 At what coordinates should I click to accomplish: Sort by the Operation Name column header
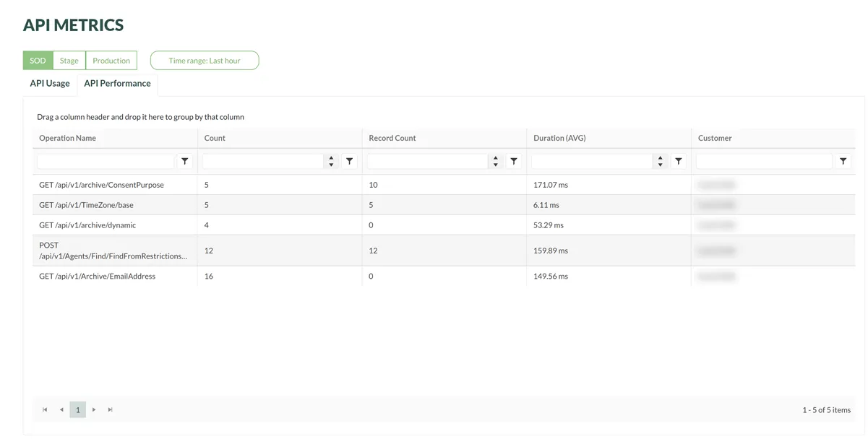click(68, 138)
